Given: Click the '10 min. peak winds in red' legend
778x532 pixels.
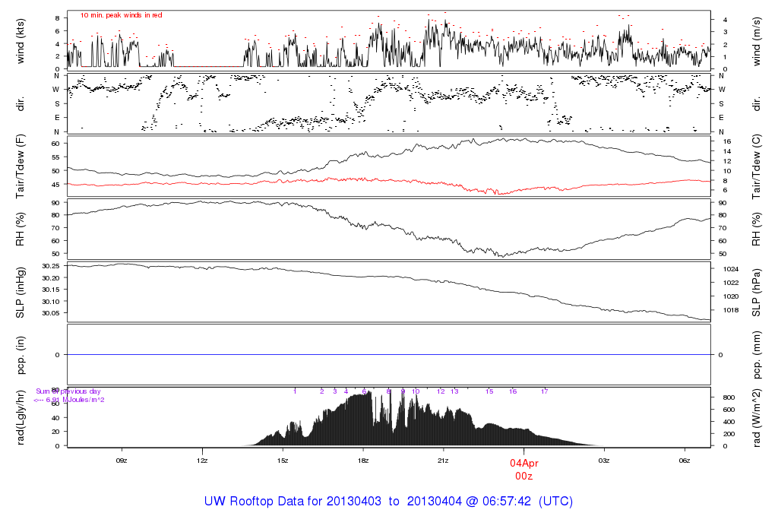Looking at the screenshot, I should point(121,15).
